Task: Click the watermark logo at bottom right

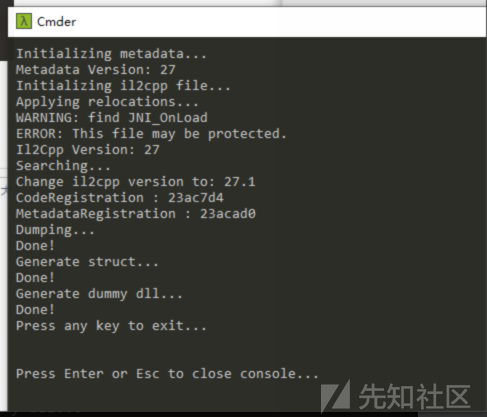Action: point(395,396)
